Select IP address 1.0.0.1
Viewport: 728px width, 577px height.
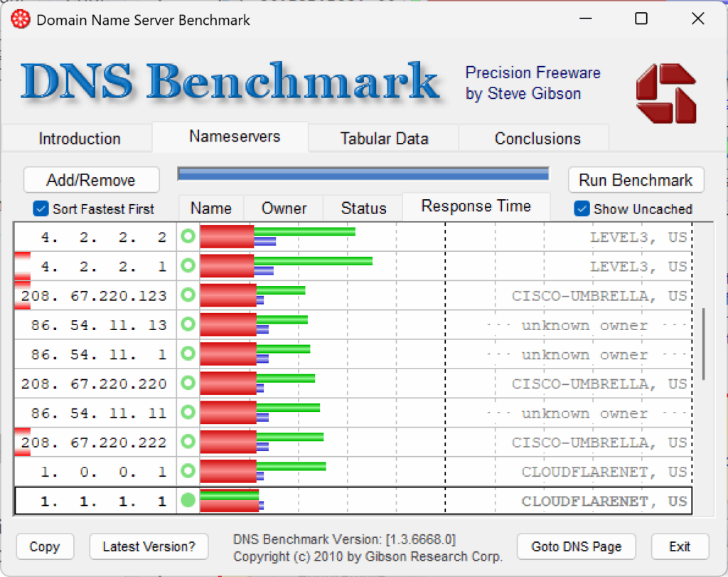point(104,472)
